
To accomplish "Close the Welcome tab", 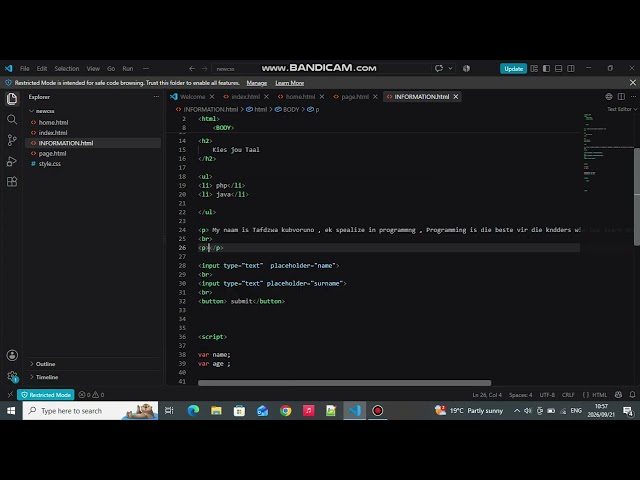I will [212, 97].
